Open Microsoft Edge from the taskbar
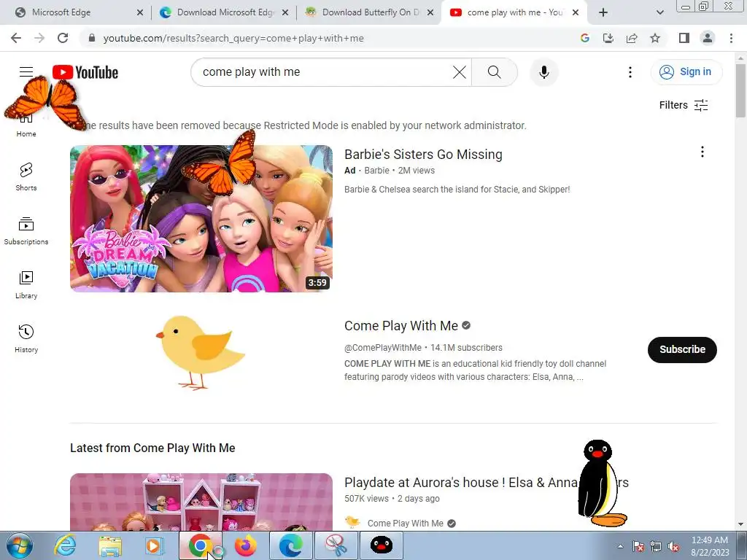The height and width of the screenshot is (560, 747). [291, 545]
